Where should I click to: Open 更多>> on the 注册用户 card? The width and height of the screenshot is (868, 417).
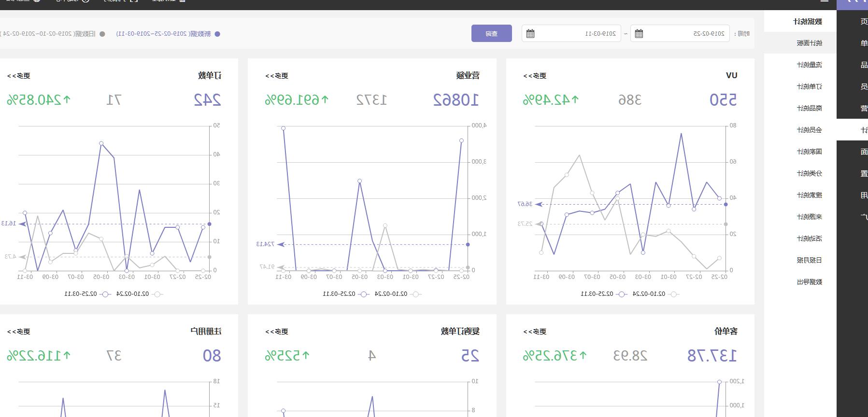[x=19, y=332]
